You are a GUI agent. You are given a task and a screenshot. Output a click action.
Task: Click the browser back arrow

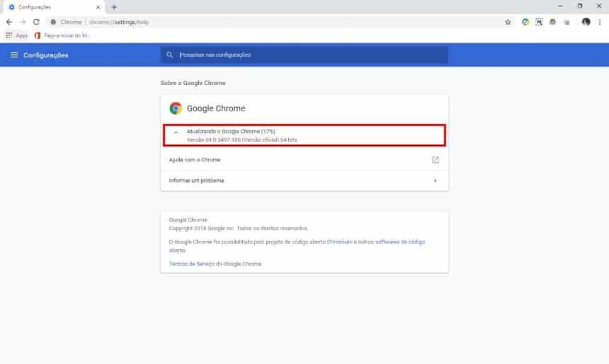8,22
